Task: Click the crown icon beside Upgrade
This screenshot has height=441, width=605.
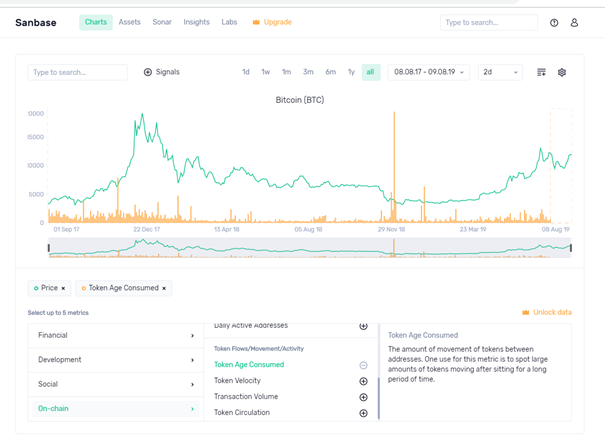Action: tap(256, 22)
